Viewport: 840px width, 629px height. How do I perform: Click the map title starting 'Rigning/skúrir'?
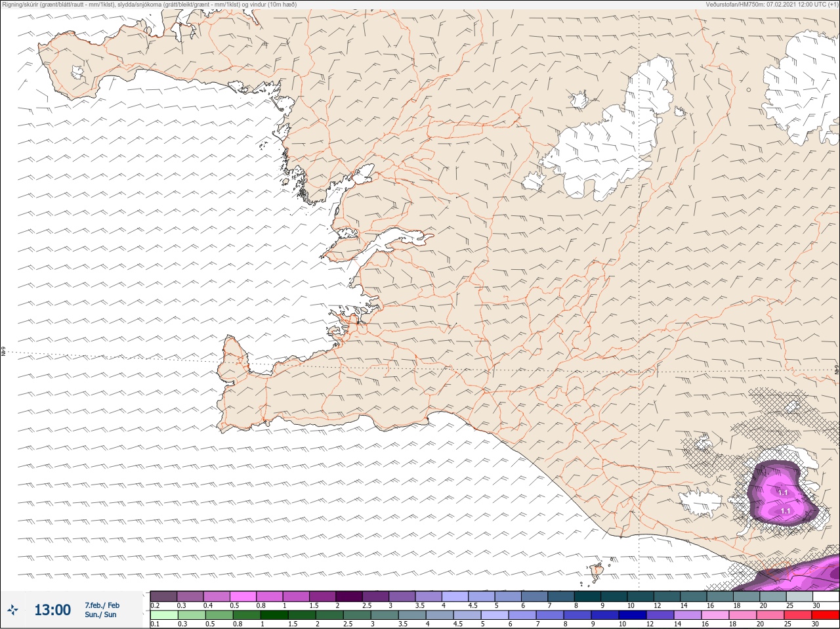point(150,5)
